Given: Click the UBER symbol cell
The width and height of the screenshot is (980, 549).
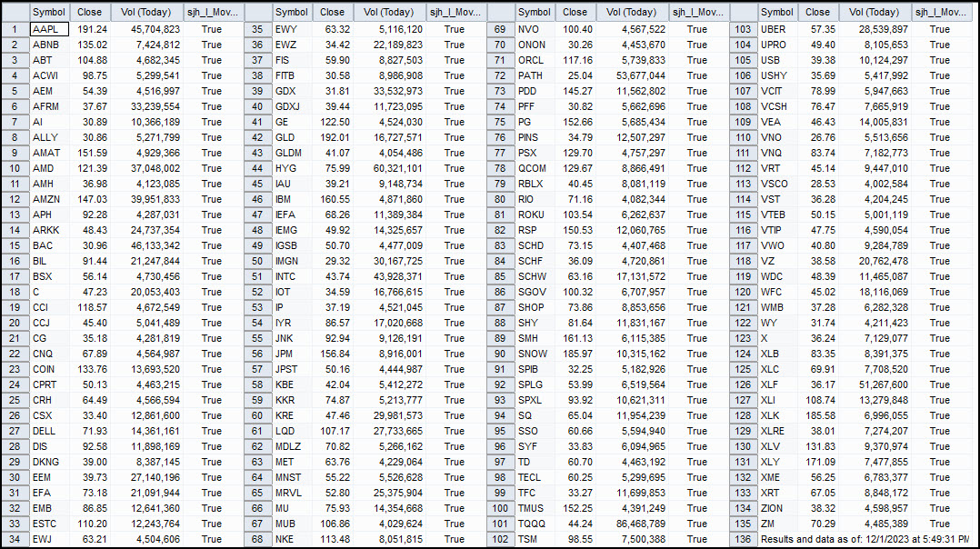Looking at the screenshot, I should coord(777,29).
